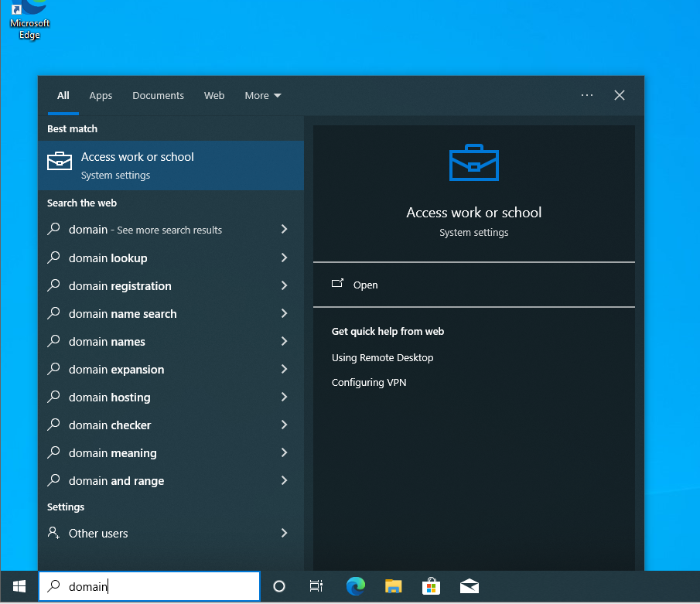Select 'domain meaning' web suggestion

[171, 453]
